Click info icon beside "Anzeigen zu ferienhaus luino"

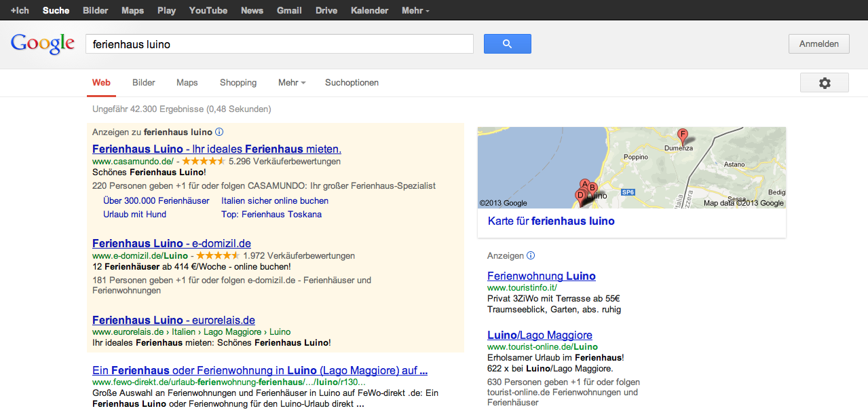(219, 132)
